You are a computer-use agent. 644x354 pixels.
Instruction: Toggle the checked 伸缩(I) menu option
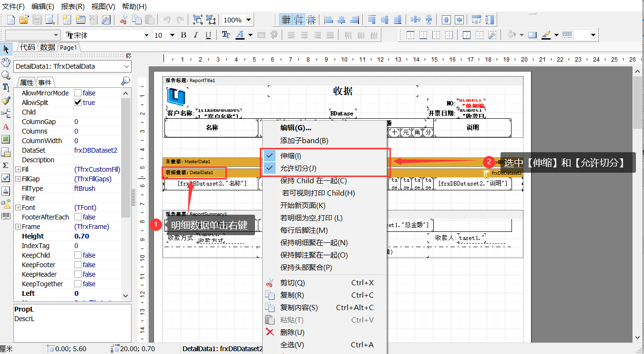325,156
